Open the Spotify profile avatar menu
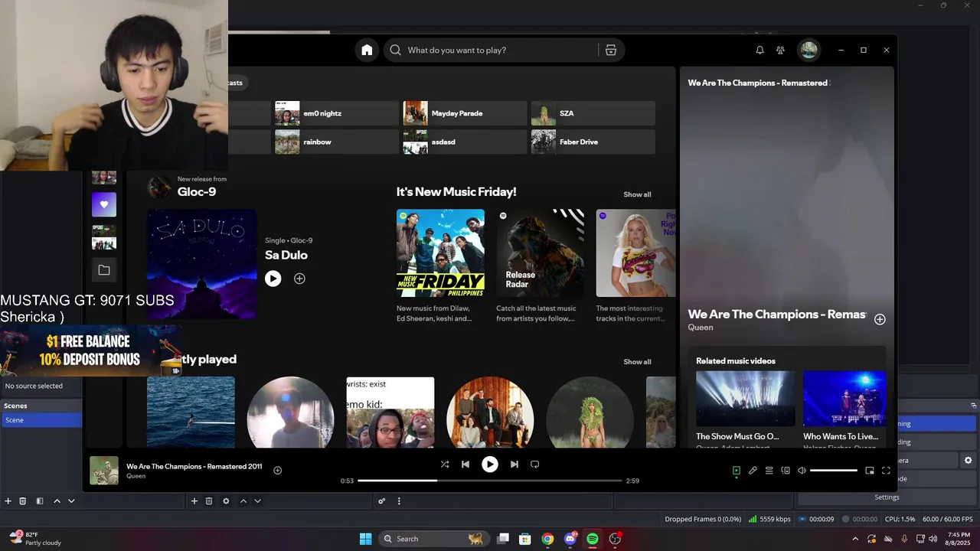Viewport: 980px width, 551px height. pyautogui.click(x=808, y=50)
